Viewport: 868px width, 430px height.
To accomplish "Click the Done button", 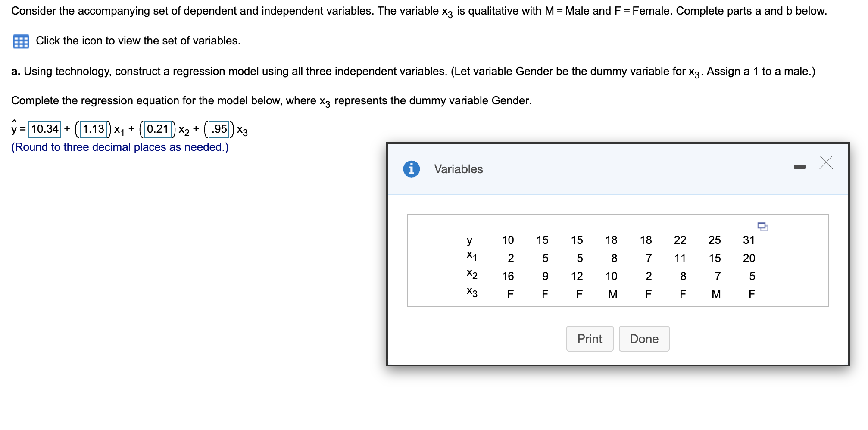I will tap(643, 339).
